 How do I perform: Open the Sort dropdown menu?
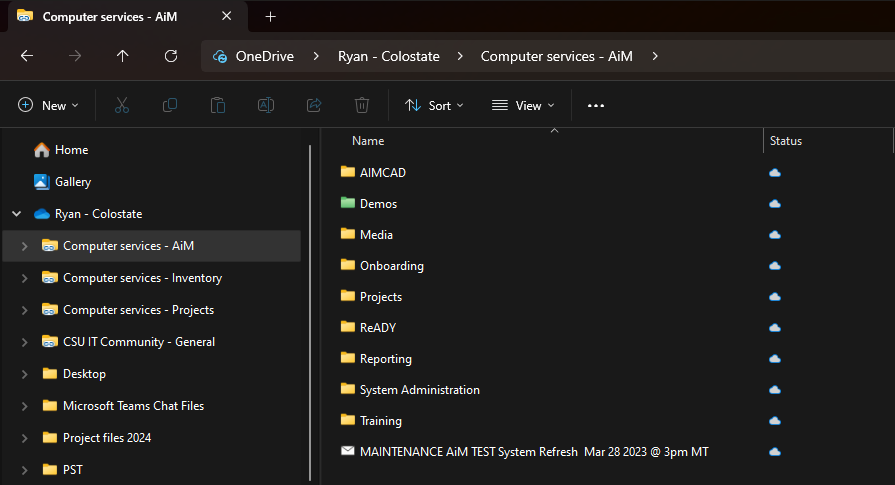click(434, 106)
